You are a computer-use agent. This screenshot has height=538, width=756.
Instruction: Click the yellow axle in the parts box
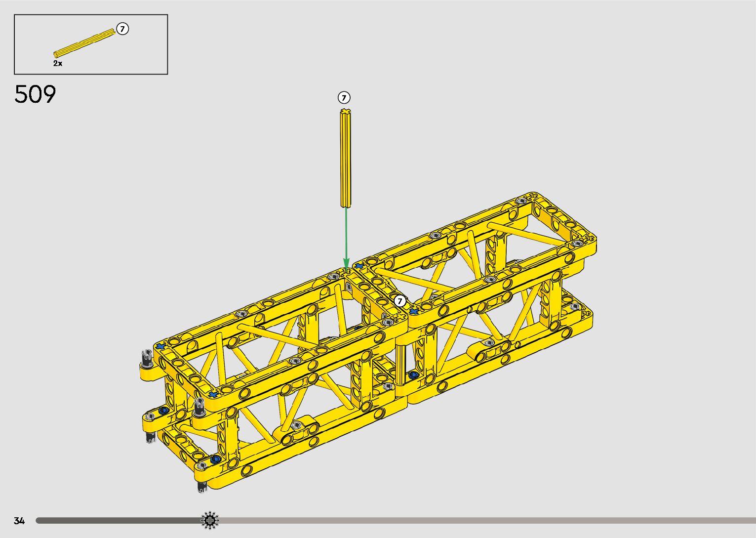(84, 42)
